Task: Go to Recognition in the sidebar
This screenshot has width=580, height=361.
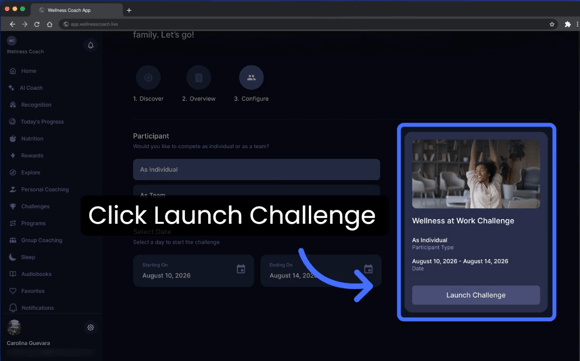Action: click(36, 105)
